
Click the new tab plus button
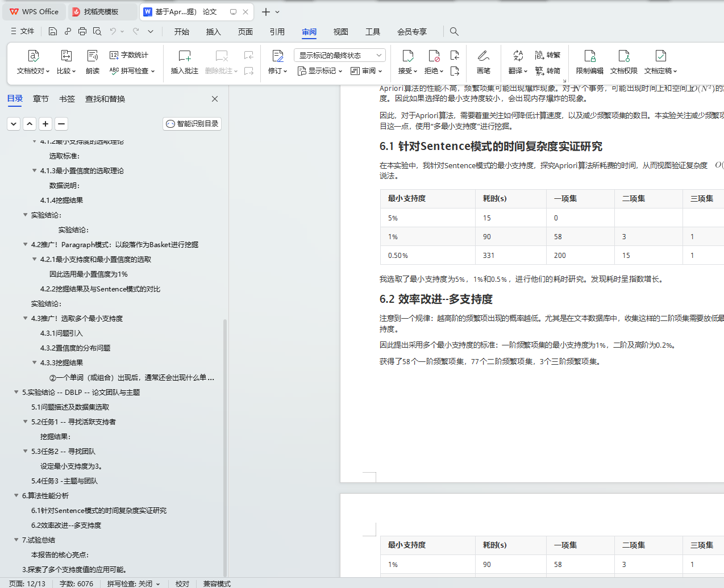click(265, 12)
